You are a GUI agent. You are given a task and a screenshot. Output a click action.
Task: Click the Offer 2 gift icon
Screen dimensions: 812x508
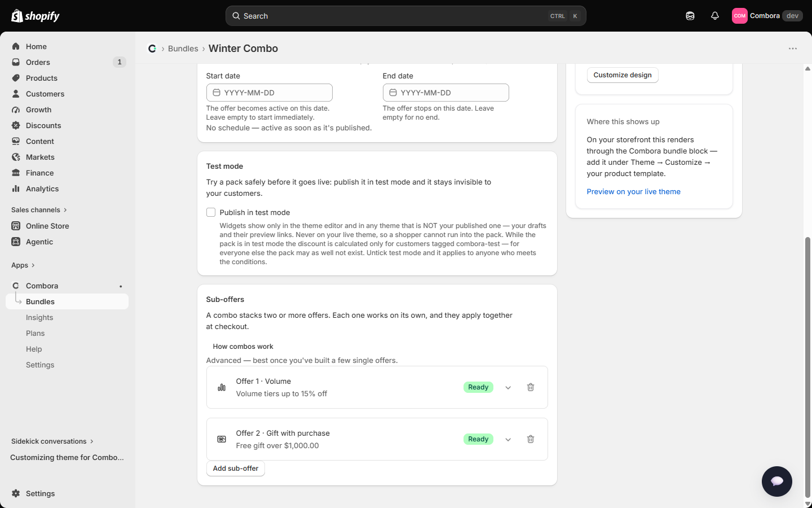222,439
